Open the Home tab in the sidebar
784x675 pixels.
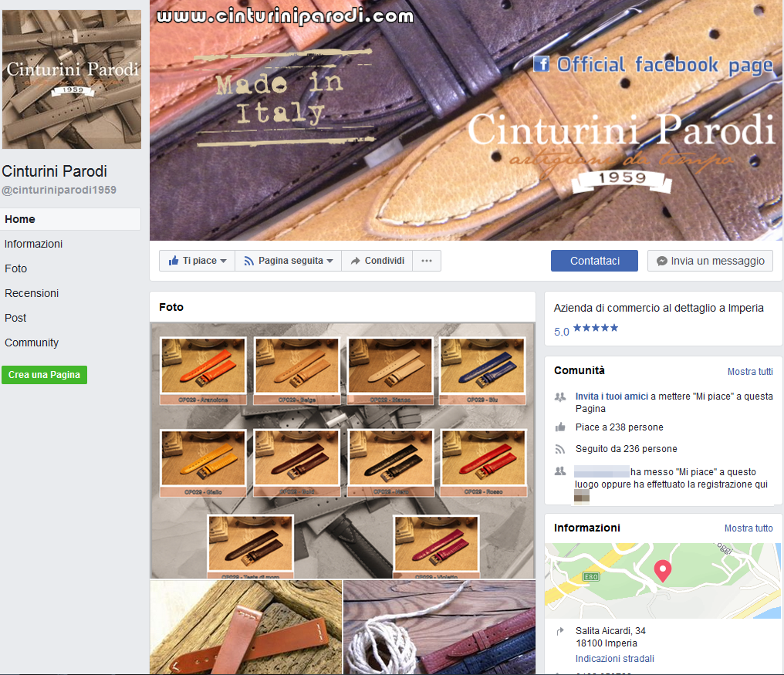pos(70,219)
